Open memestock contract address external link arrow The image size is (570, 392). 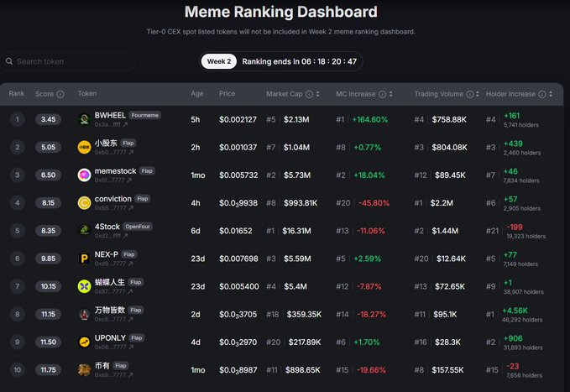pos(129,180)
